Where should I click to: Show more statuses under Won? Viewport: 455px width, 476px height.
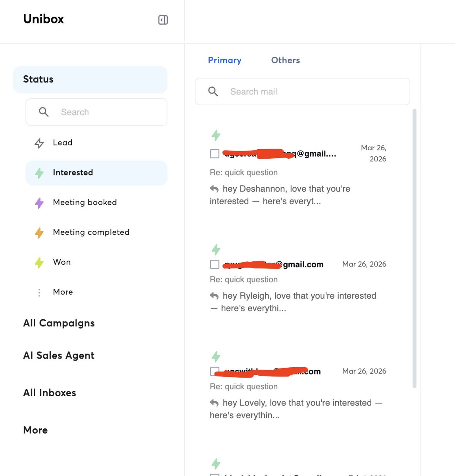(63, 292)
